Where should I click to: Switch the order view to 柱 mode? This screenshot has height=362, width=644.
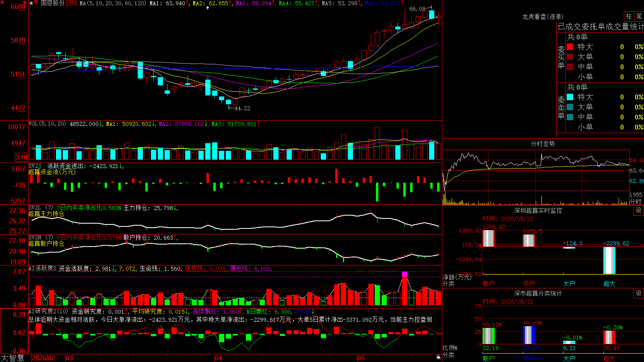point(629,16)
